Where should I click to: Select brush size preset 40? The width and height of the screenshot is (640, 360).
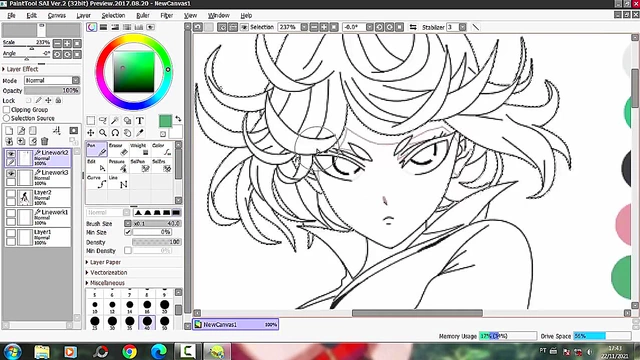(147, 322)
